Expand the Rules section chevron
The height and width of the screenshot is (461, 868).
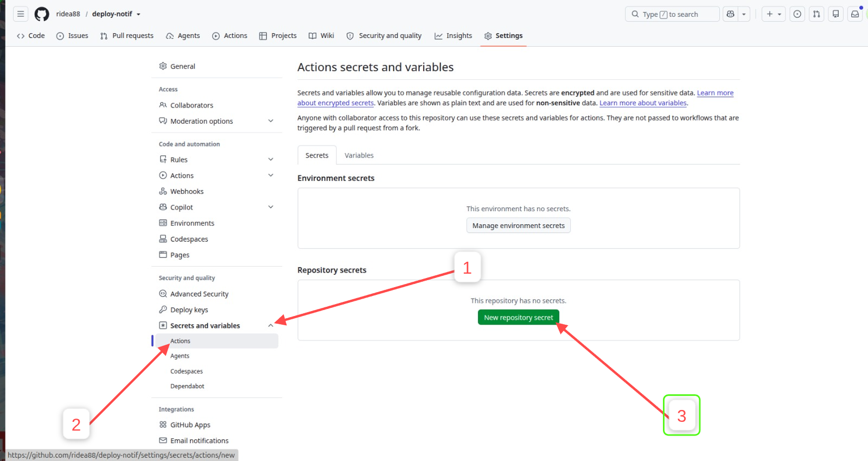coord(271,160)
